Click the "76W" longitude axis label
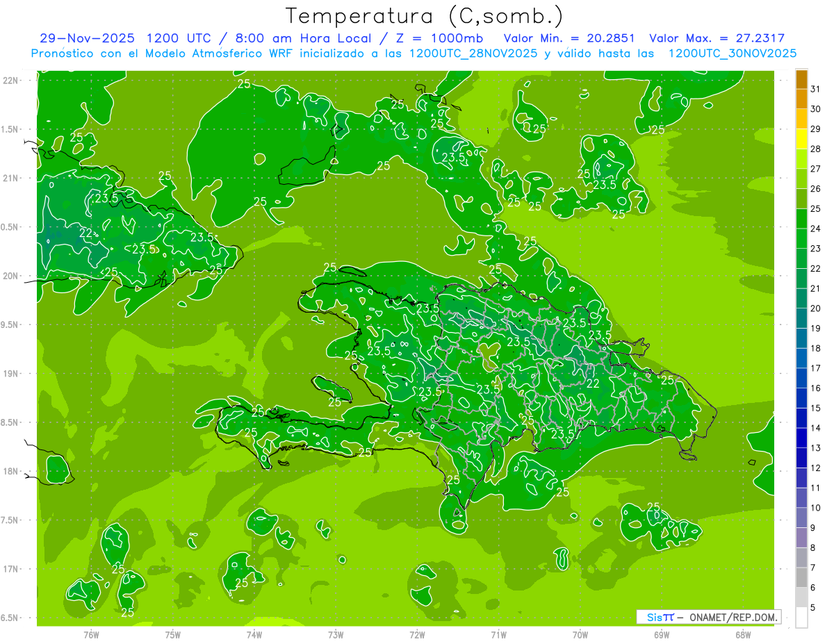The image size is (834, 644). tap(91, 635)
